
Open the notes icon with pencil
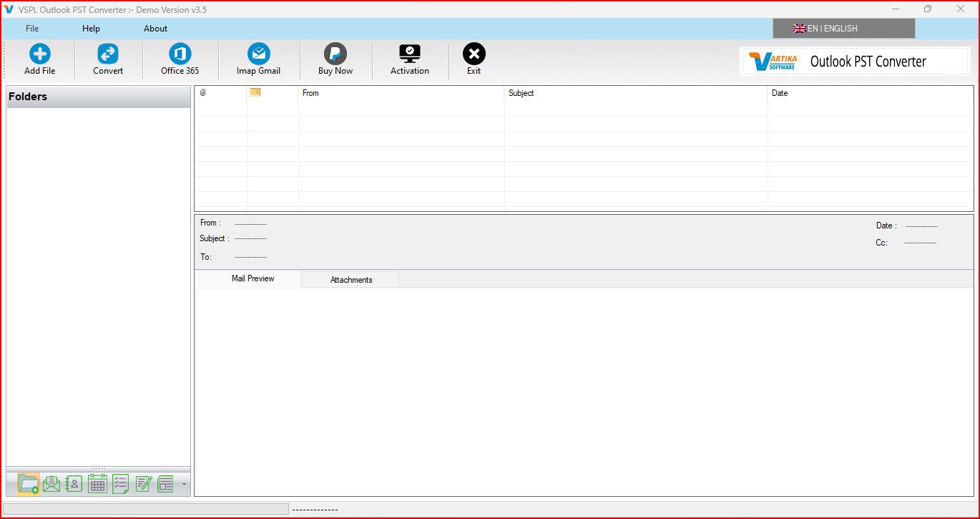[x=143, y=484]
